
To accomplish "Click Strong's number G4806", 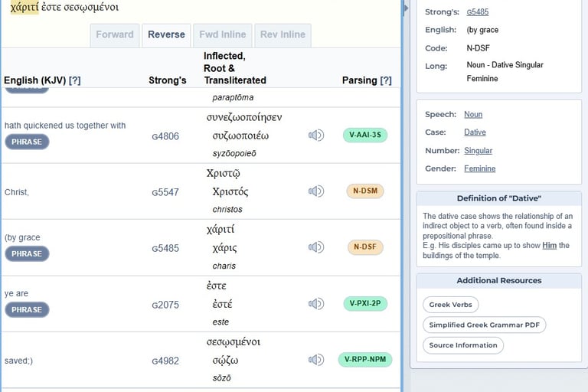I will click(x=165, y=136).
